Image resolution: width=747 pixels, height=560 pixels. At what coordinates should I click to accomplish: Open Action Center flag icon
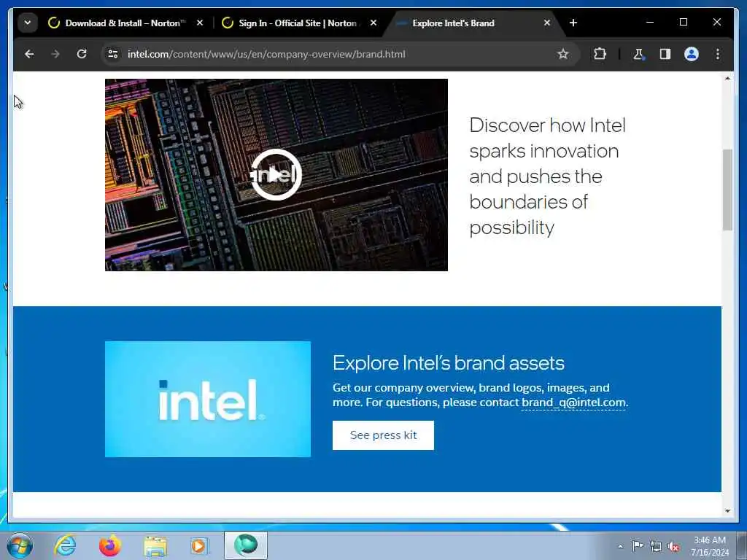coord(638,546)
